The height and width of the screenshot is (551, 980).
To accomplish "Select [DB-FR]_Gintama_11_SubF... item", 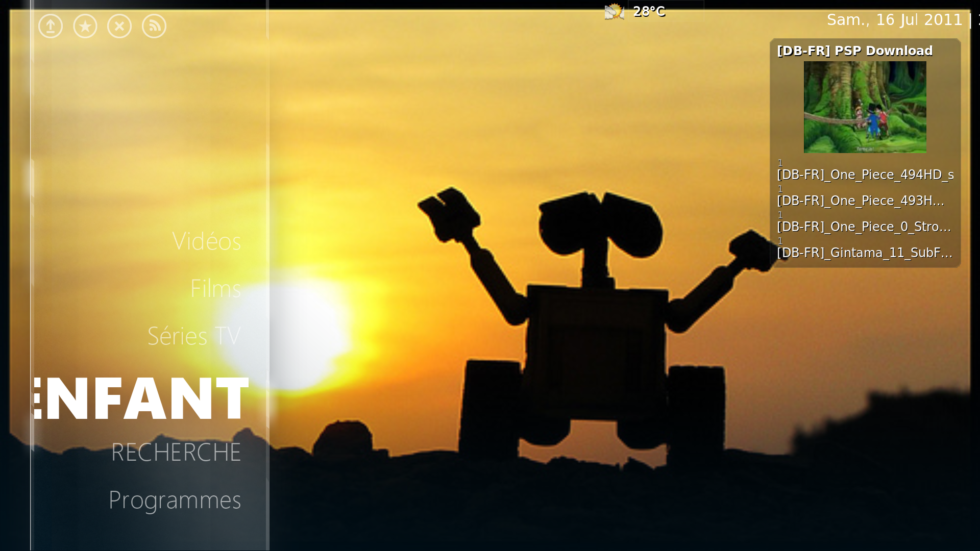I will [x=865, y=253].
